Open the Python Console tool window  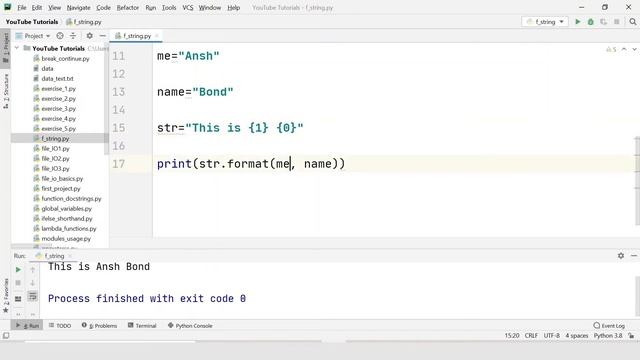point(190,326)
